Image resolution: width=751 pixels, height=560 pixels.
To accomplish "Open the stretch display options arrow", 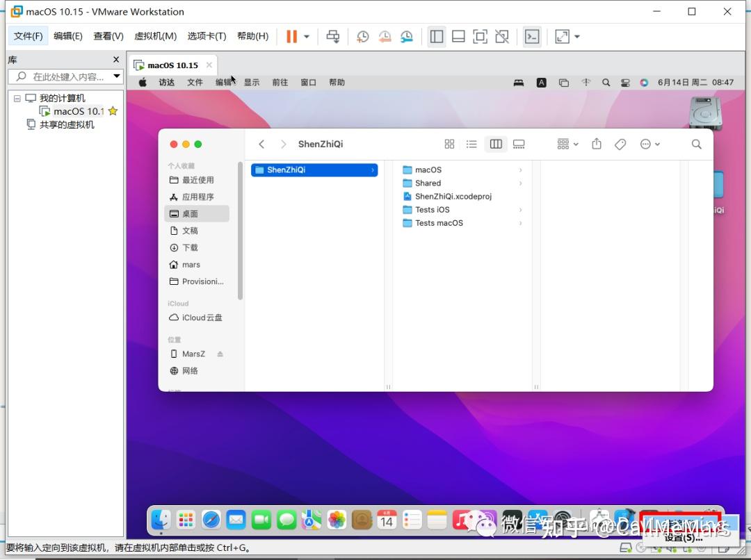I will coord(577,36).
